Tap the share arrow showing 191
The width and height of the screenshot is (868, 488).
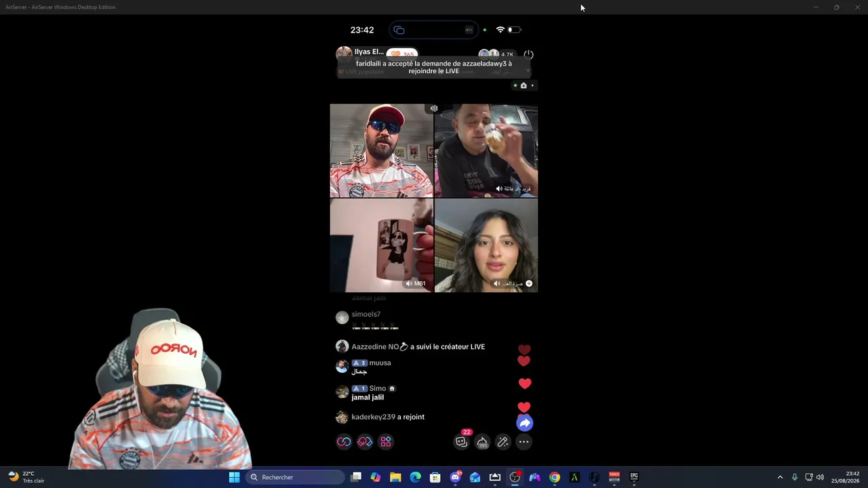pos(482,442)
